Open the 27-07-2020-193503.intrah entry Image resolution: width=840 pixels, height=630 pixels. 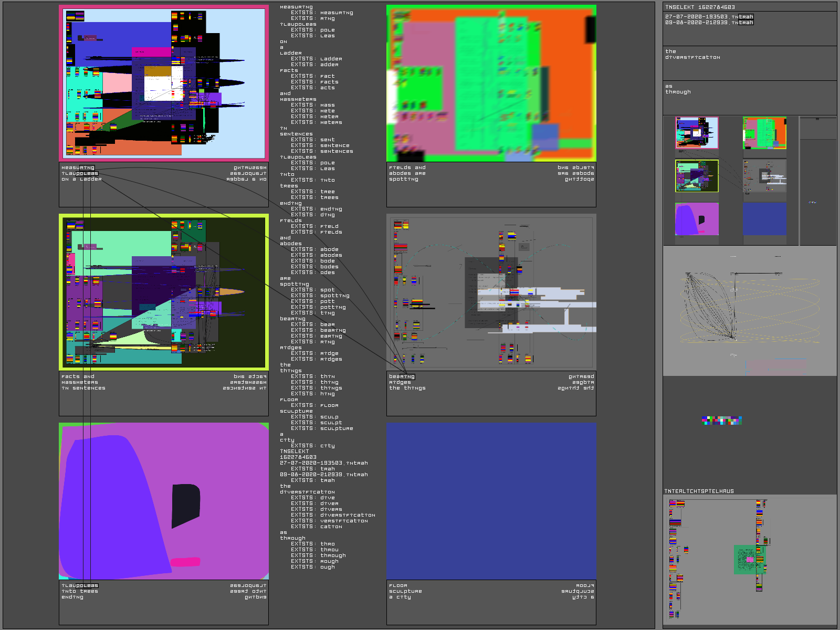[x=709, y=17]
